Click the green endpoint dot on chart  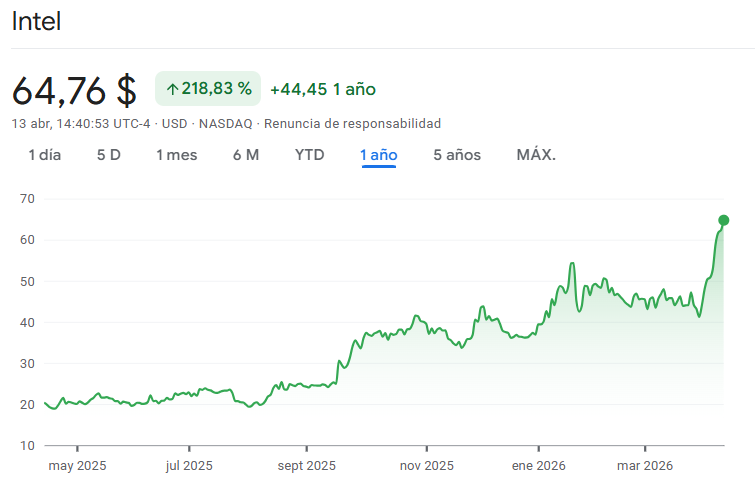click(x=723, y=220)
